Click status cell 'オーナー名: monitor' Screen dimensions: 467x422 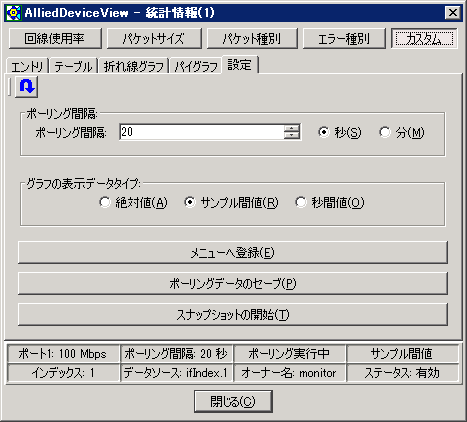click(x=289, y=373)
